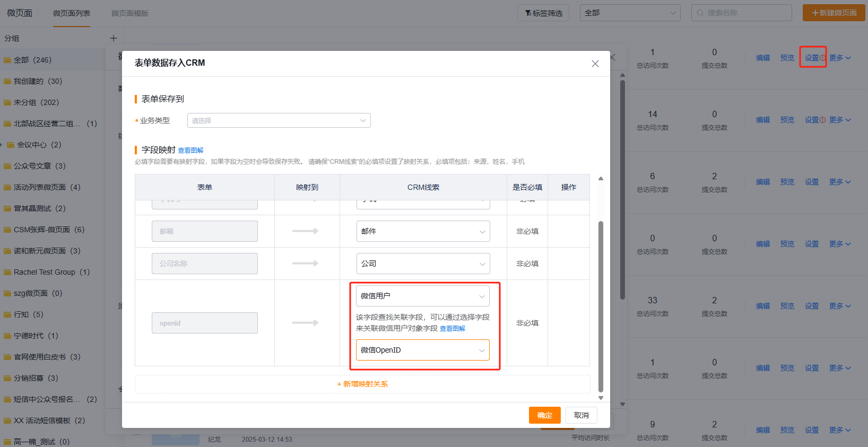Open the 微信OpenID field dropdown

(x=423, y=350)
